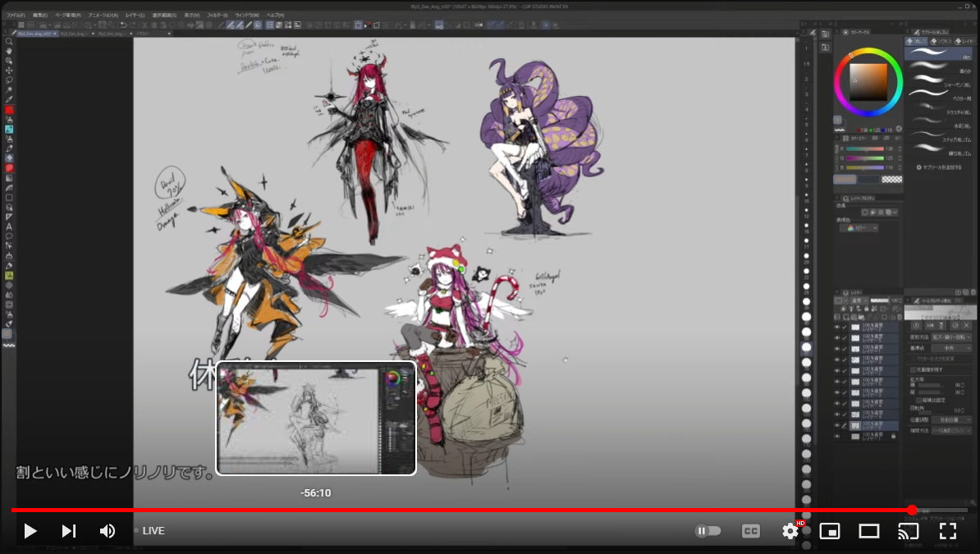Enable YouTube theater mode
This screenshot has height=554, width=980.
(868, 531)
